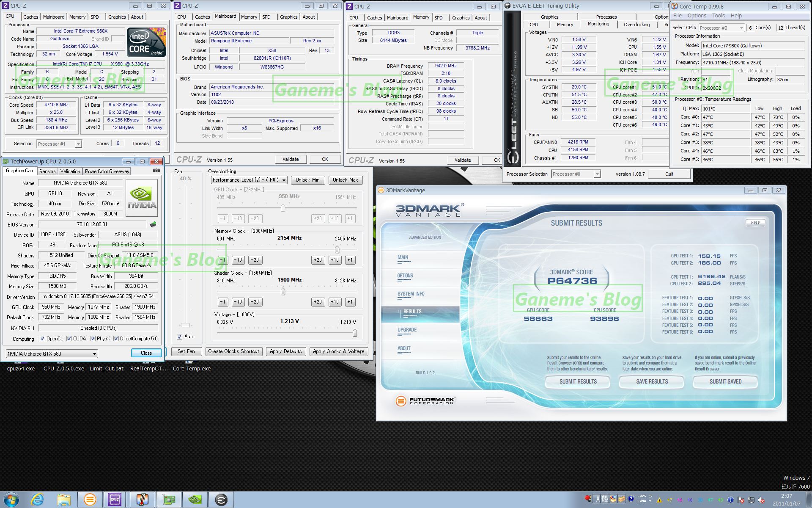Click the BIOS save chip icon in GPU-Z
The image size is (812, 508).
[153, 224]
